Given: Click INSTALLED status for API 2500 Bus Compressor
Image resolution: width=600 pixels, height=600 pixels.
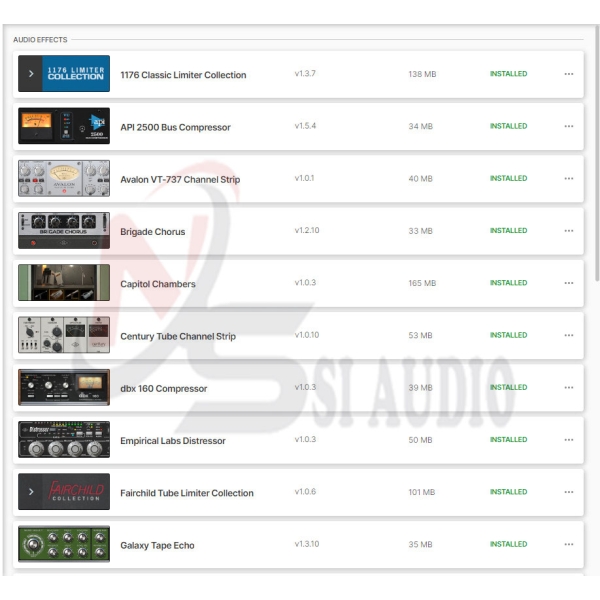Looking at the screenshot, I should (x=509, y=126).
